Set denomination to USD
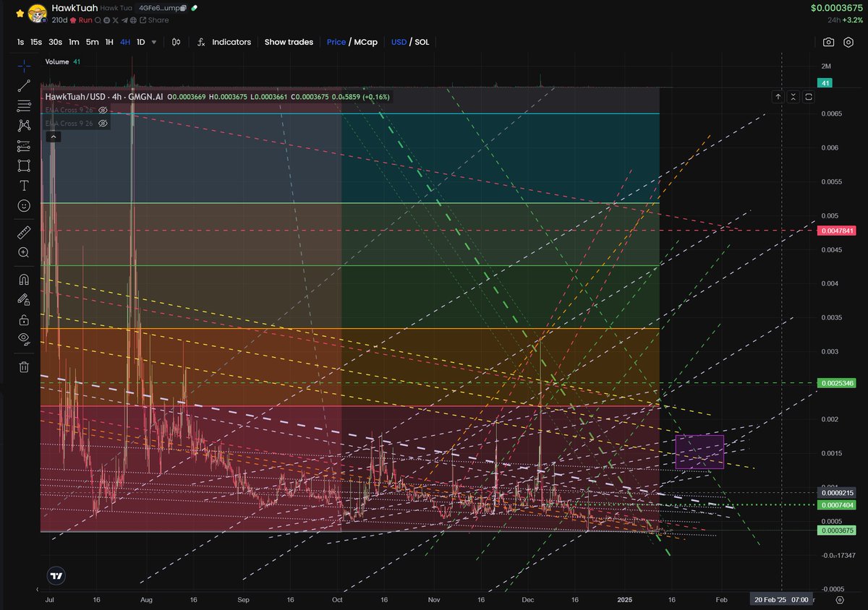 pyautogui.click(x=399, y=42)
